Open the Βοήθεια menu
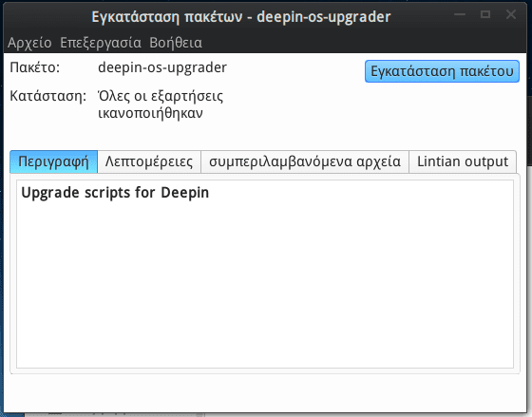Image resolution: width=532 pixels, height=417 pixels. [x=176, y=43]
